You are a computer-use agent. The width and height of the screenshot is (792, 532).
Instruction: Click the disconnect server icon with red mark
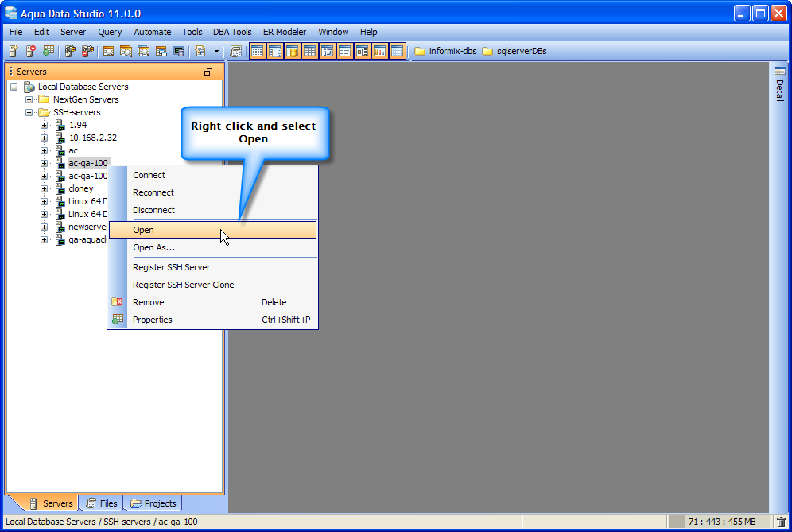(88, 51)
